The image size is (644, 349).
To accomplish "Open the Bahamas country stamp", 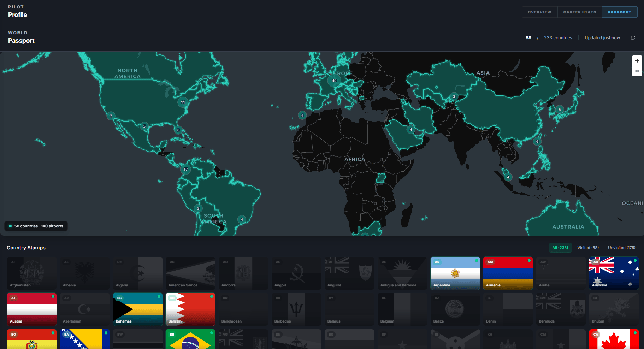I will pyautogui.click(x=137, y=309).
